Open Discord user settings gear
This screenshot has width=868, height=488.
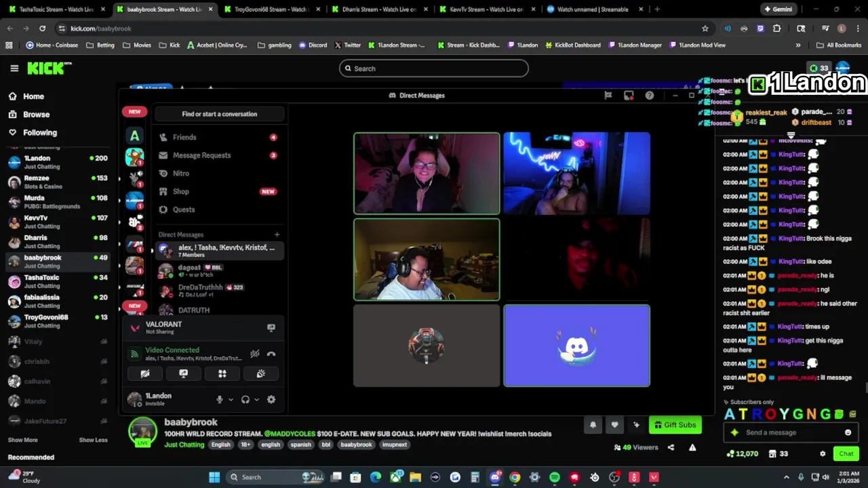pos(271,400)
